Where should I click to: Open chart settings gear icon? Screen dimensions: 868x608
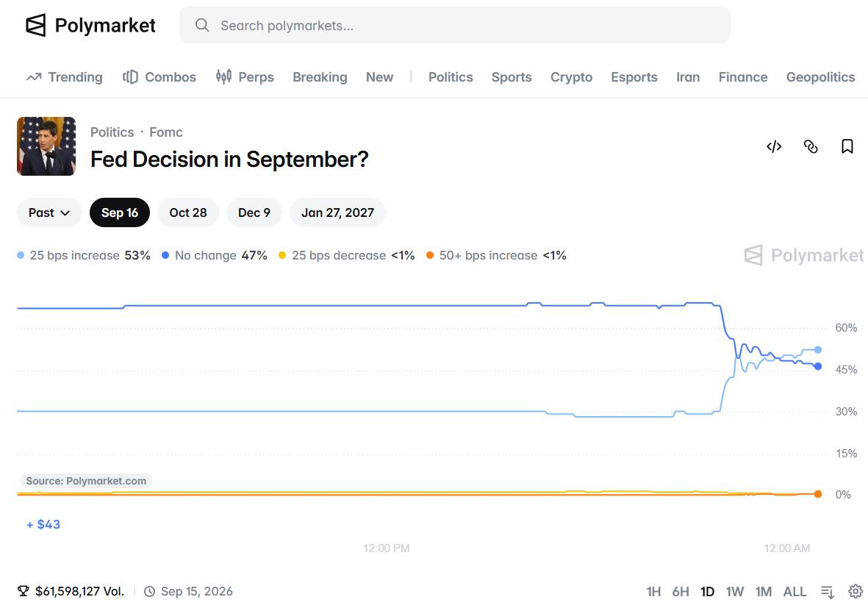point(856,591)
